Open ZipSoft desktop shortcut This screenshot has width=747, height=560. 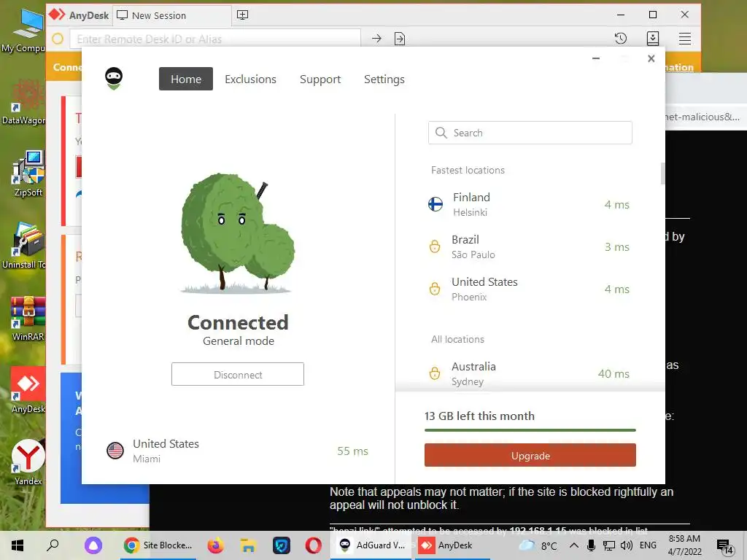[28, 174]
